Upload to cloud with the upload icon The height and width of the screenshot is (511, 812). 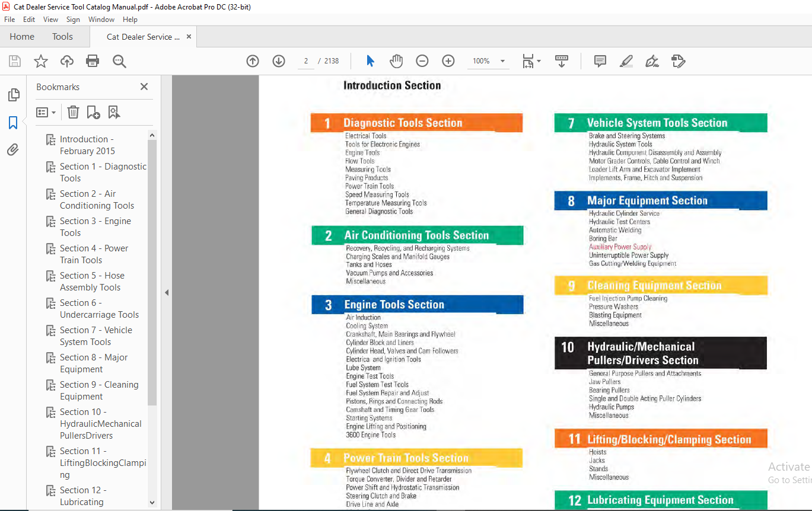67,61
